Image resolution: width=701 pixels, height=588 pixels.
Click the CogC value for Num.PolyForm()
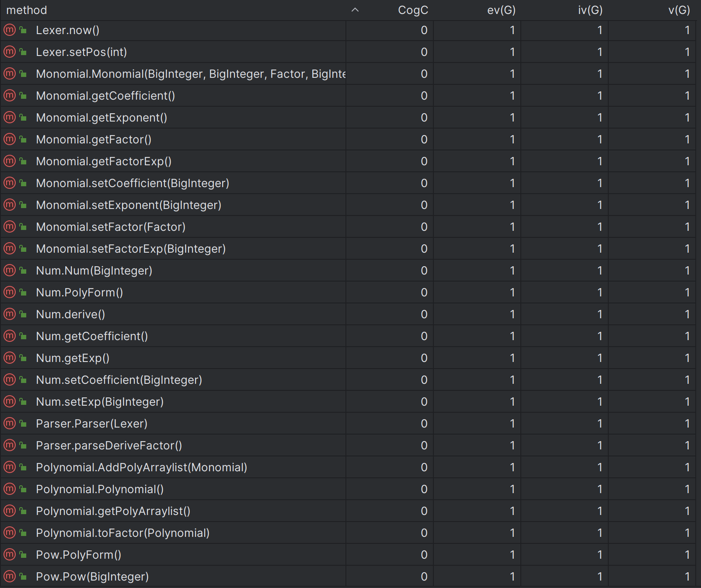pos(424,292)
